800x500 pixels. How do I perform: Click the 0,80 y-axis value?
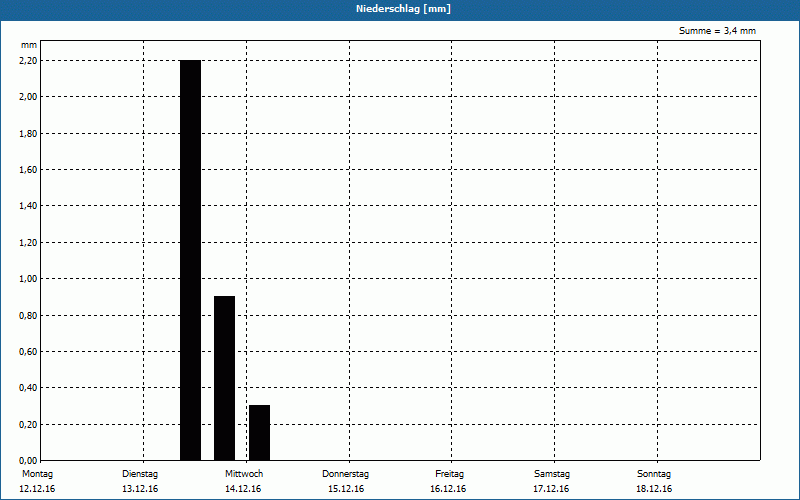click(28, 315)
